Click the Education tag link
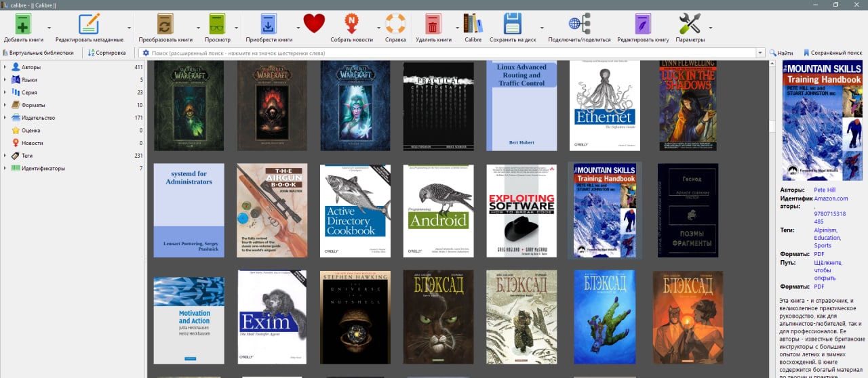Screen dimensions: 868x378 pyautogui.click(x=827, y=238)
